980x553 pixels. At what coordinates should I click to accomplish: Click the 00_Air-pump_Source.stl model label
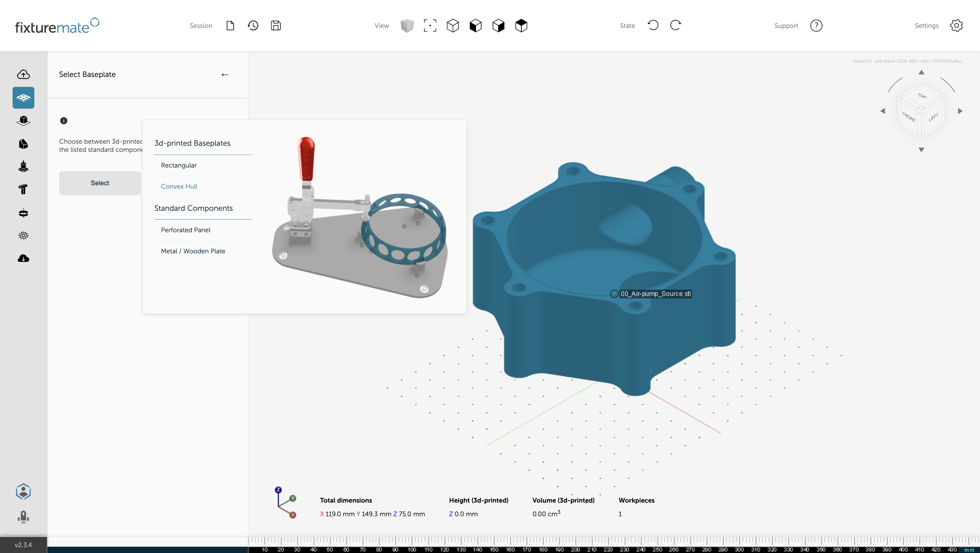click(655, 294)
